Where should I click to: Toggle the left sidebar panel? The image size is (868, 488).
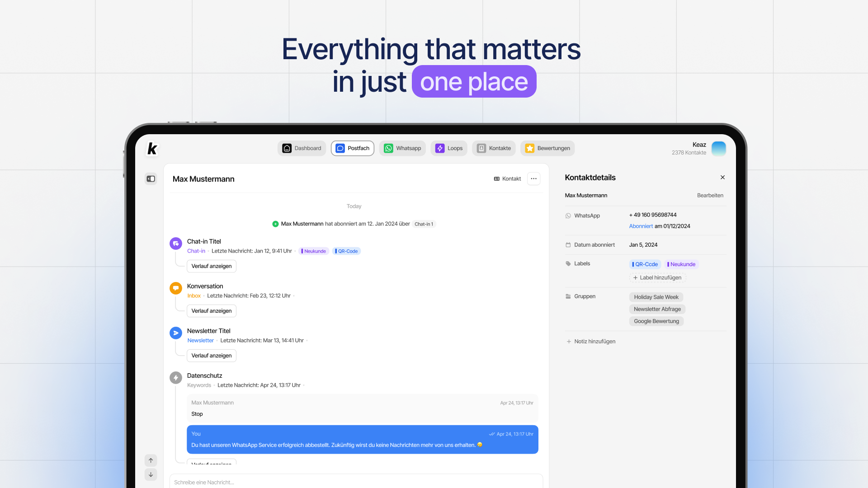pos(151,179)
